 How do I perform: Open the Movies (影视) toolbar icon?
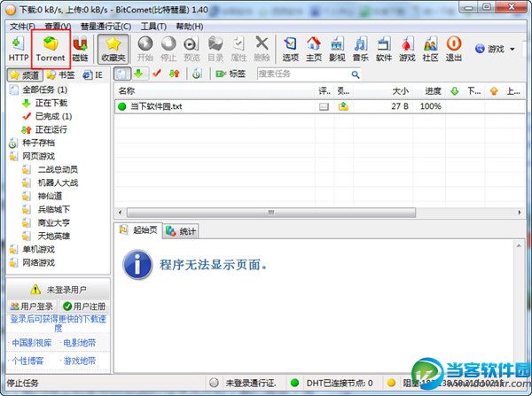(x=337, y=49)
